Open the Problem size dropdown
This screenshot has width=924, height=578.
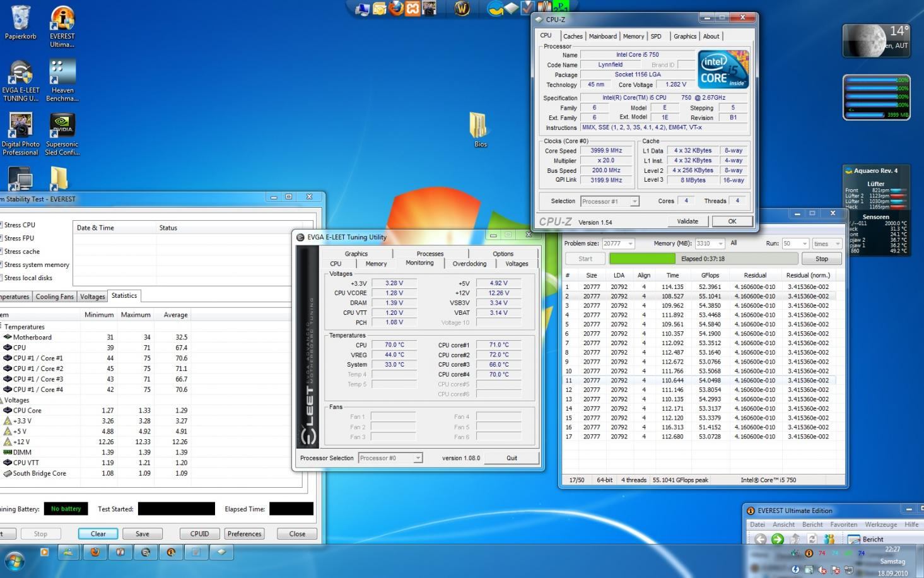click(x=618, y=244)
